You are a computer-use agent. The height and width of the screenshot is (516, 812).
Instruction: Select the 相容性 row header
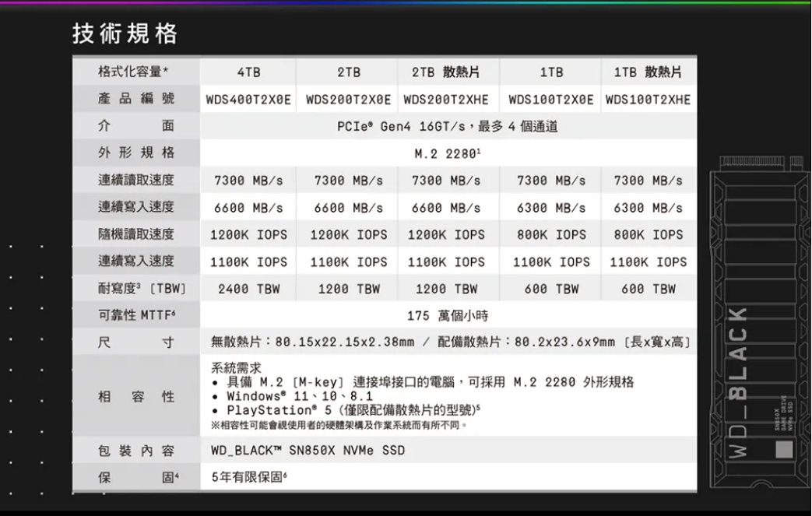pyautogui.click(x=135, y=396)
